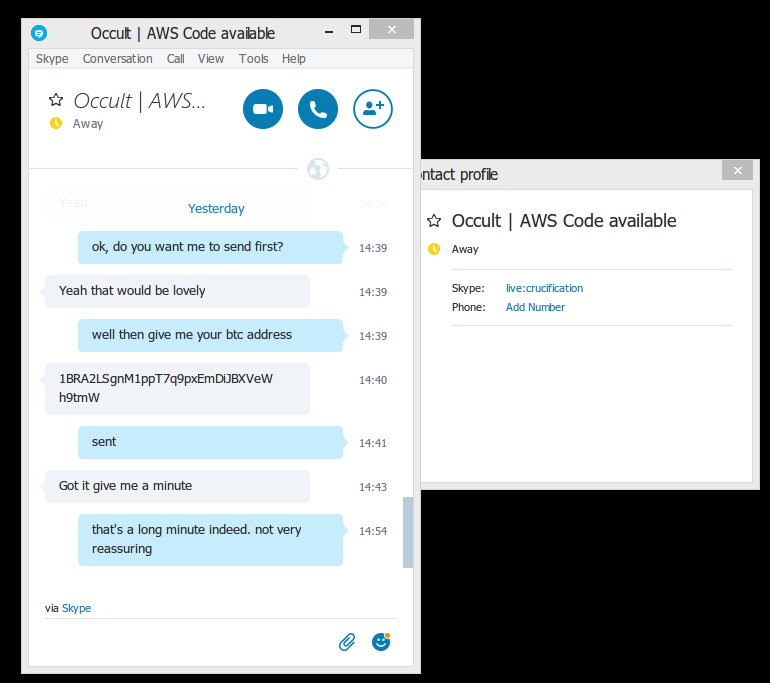Click the yellow Away status icon in profile
This screenshot has height=683, width=770.
[434, 249]
